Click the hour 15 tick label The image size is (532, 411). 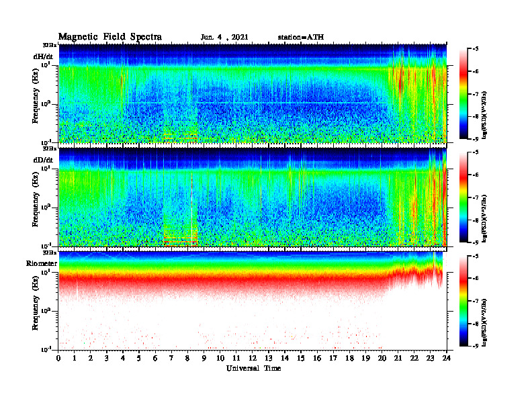tap(301, 358)
